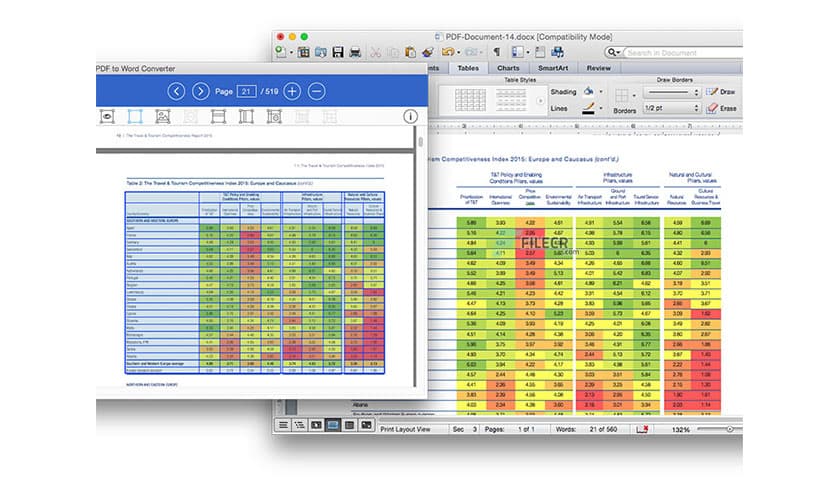Viewport: 836px width, 484px height.
Task: Switch to Publishing Layout view in status bar
Action: [x=316, y=425]
